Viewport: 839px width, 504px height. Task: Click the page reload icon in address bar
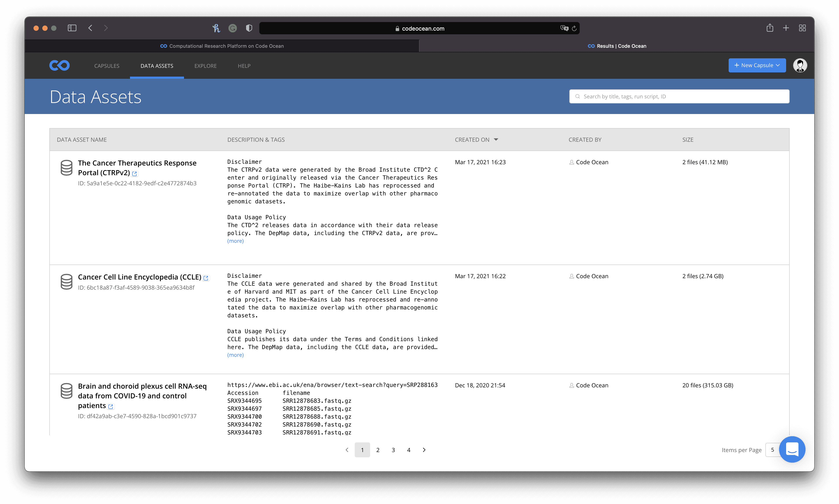(574, 29)
